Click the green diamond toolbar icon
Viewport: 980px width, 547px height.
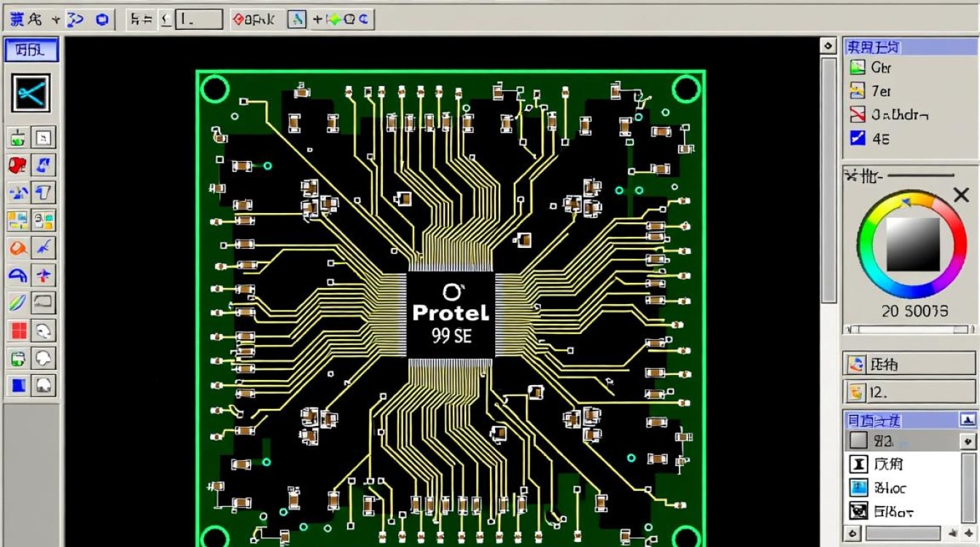pos(336,20)
